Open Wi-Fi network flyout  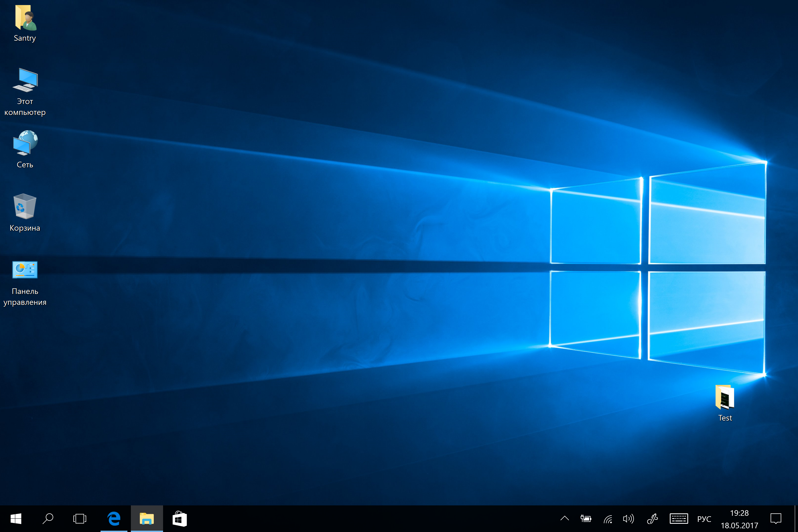pos(608,519)
